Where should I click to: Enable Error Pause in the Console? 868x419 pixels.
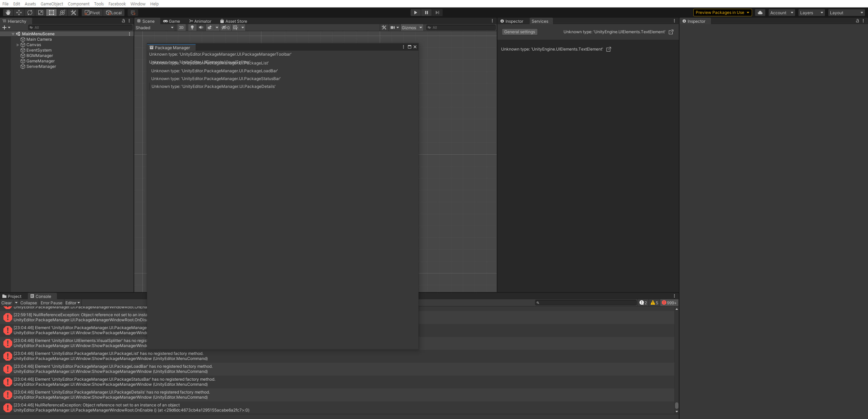pos(51,303)
